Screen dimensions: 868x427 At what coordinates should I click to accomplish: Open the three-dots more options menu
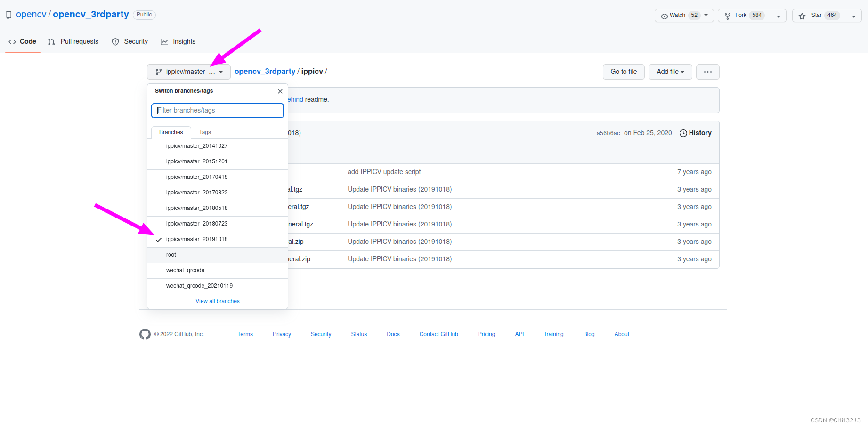tap(708, 72)
